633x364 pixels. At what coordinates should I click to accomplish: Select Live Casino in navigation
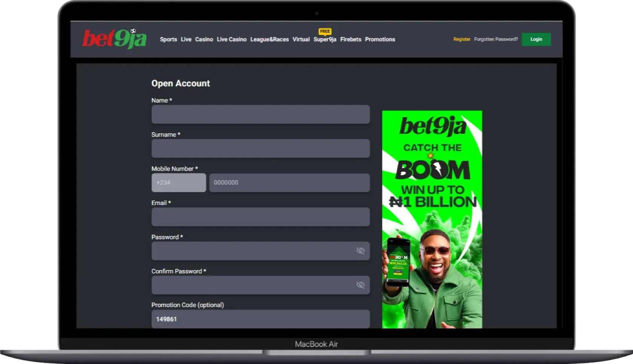[232, 39]
